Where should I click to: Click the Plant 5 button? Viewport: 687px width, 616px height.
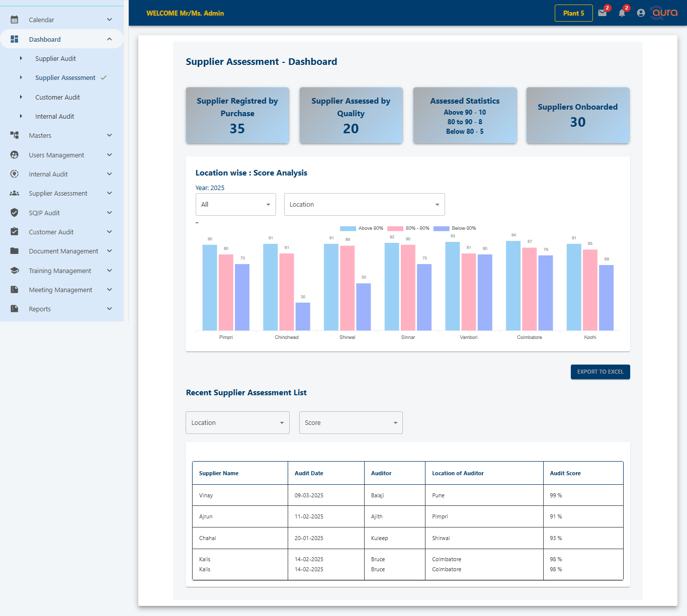[x=574, y=13]
